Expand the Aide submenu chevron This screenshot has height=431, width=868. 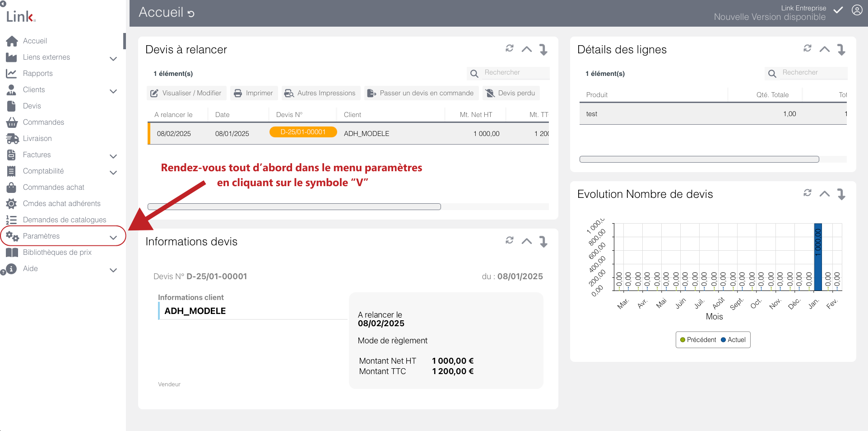[x=113, y=270]
